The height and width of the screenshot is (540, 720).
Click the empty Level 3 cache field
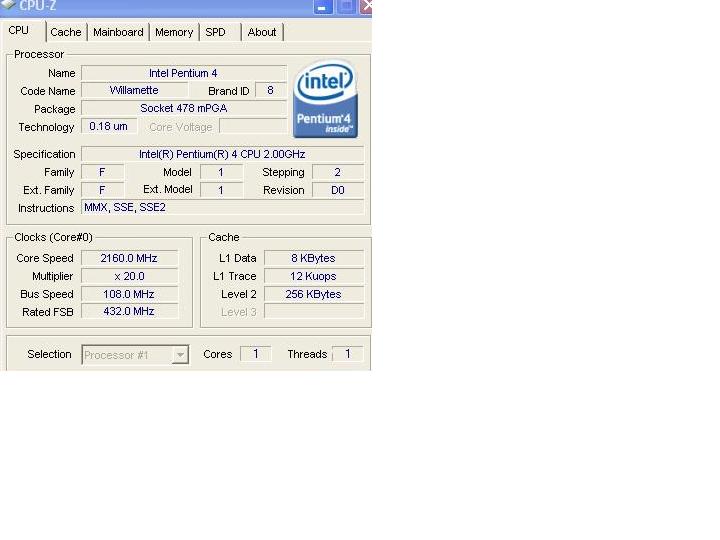pyautogui.click(x=314, y=311)
